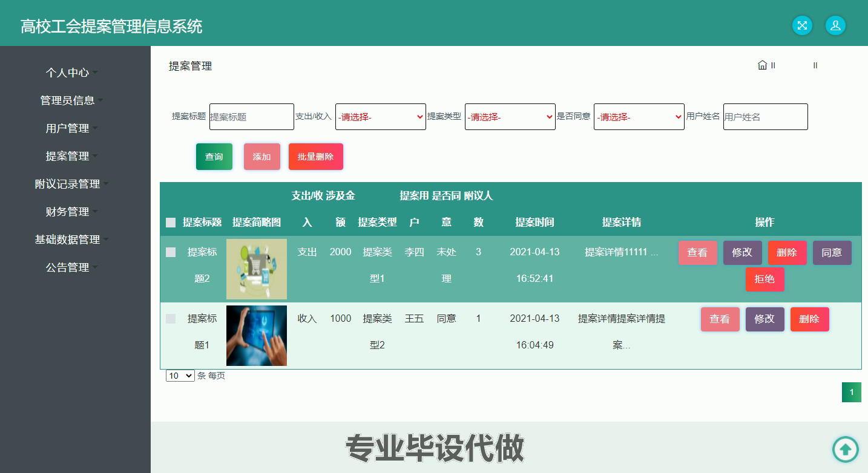This screenshot has height=473, width=868.
Task: Click the 提案管理 page title
Action: 191,66
